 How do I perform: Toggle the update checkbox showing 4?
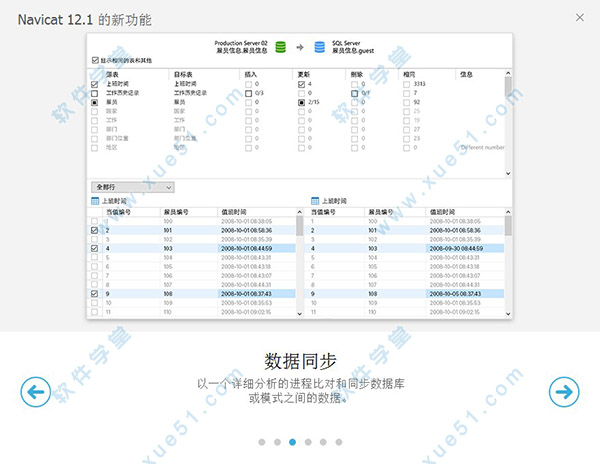point(302,84)
